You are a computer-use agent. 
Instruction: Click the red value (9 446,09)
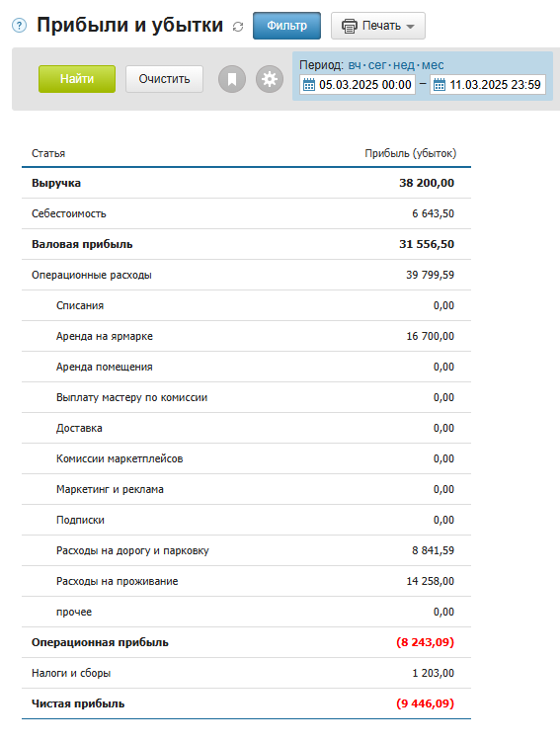pos(425,704)
